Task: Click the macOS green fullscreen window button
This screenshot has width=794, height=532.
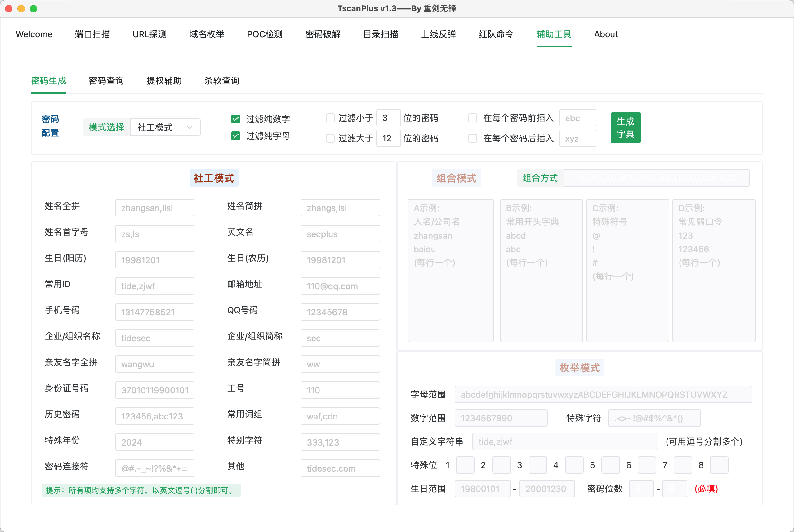Action: pos(33,8)
